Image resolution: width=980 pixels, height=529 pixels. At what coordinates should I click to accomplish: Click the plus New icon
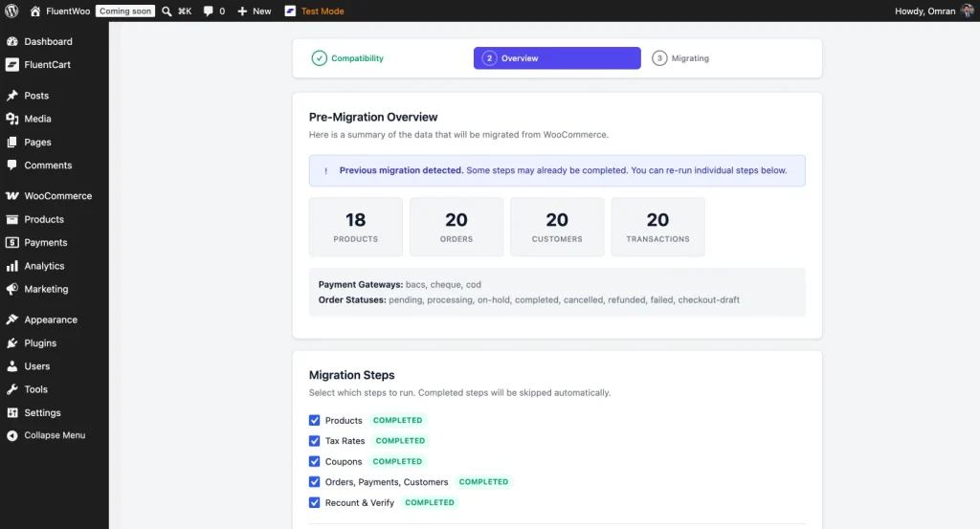pos(242,11)
